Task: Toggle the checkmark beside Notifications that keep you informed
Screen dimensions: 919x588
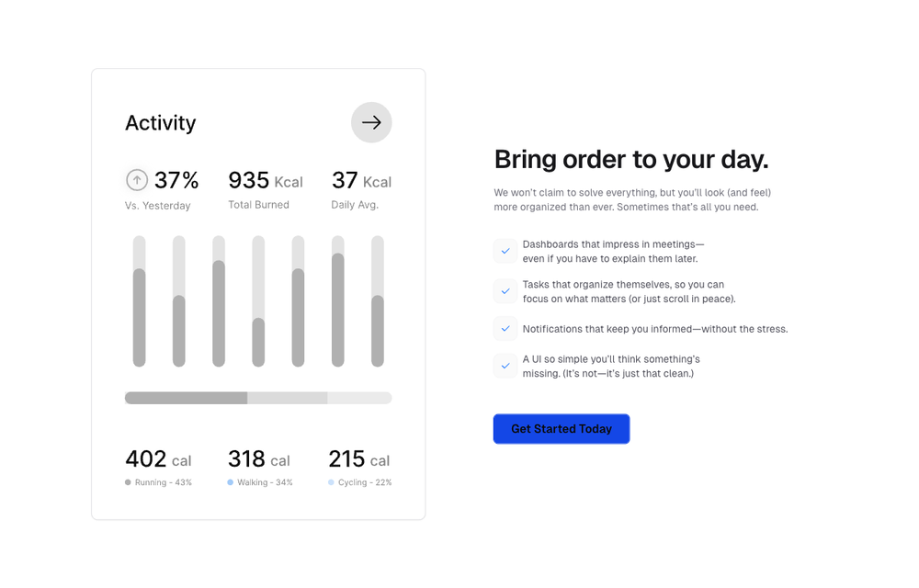Action: point(505,329)
